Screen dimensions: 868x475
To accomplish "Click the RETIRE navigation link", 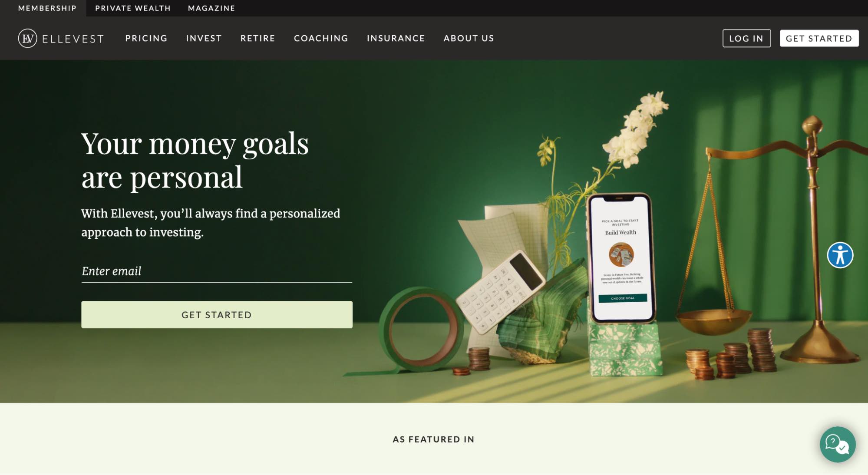I will [258, 38].
